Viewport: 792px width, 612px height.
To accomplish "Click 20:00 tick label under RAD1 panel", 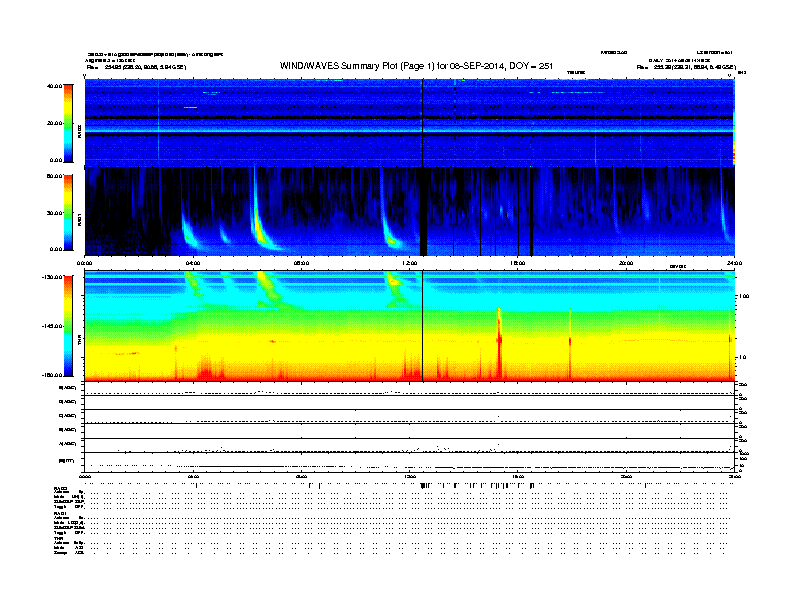I will [626, 263].
